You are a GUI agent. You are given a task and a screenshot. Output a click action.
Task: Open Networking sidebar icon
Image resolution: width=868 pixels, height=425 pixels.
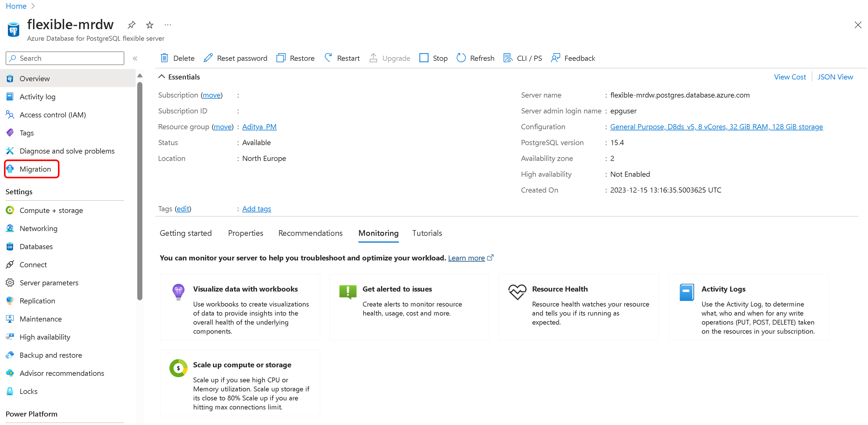[10, 228]
